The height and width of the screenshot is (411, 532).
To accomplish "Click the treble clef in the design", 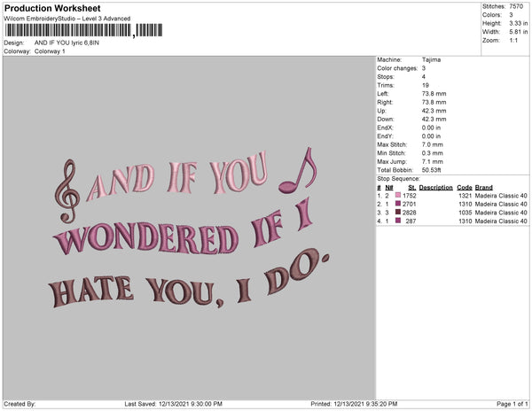I will 67,191.
